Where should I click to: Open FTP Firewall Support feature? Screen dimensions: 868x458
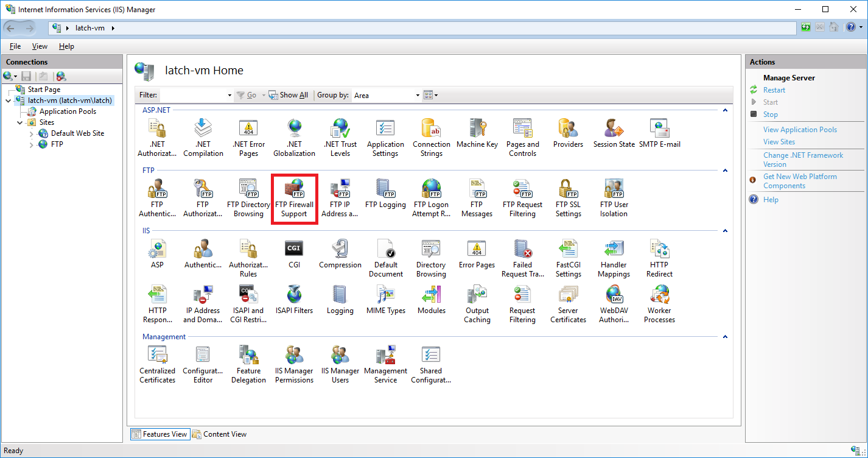click(x=294, y=198)
